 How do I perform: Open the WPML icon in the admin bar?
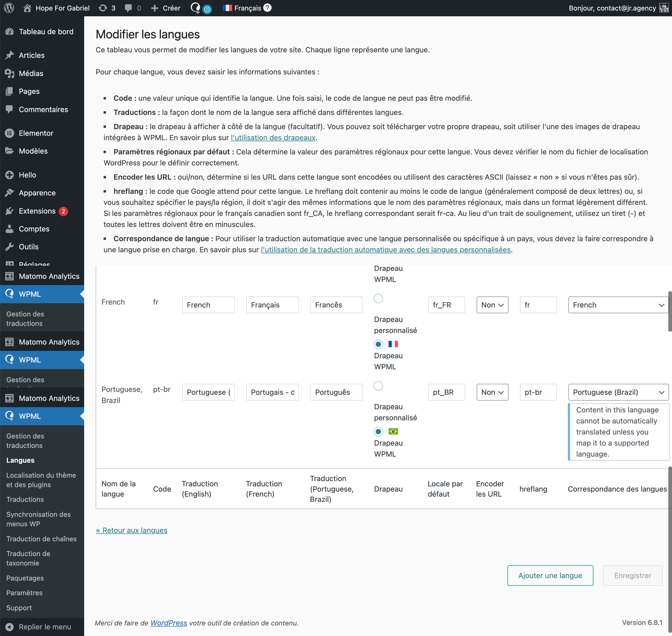coord(195,7)
